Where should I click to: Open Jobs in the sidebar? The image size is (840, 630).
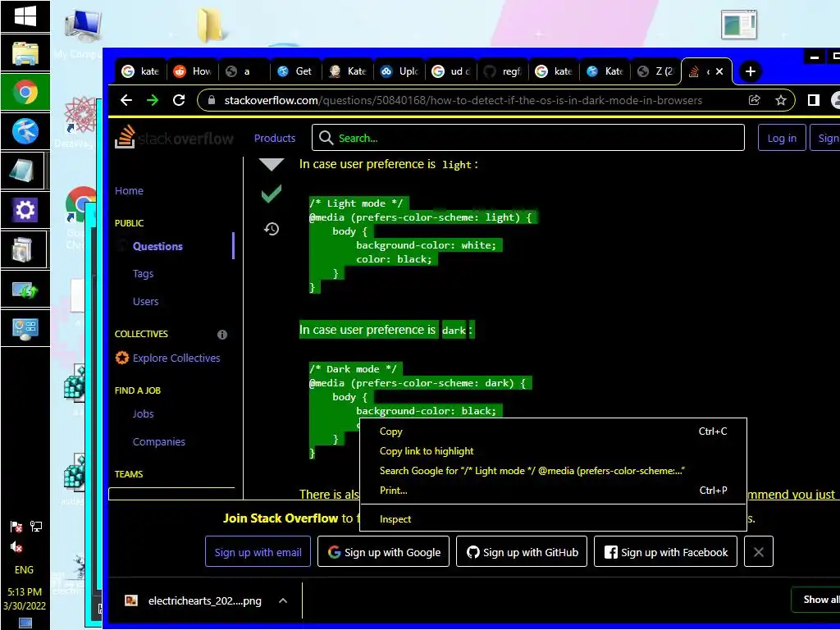pos(143,413)
